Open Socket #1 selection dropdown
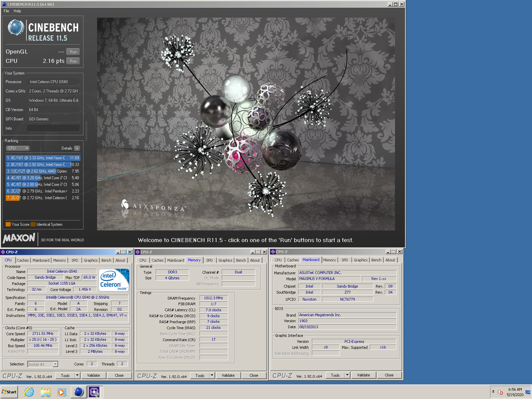This screenshot has width=532, height=399. tap(43, 364)
